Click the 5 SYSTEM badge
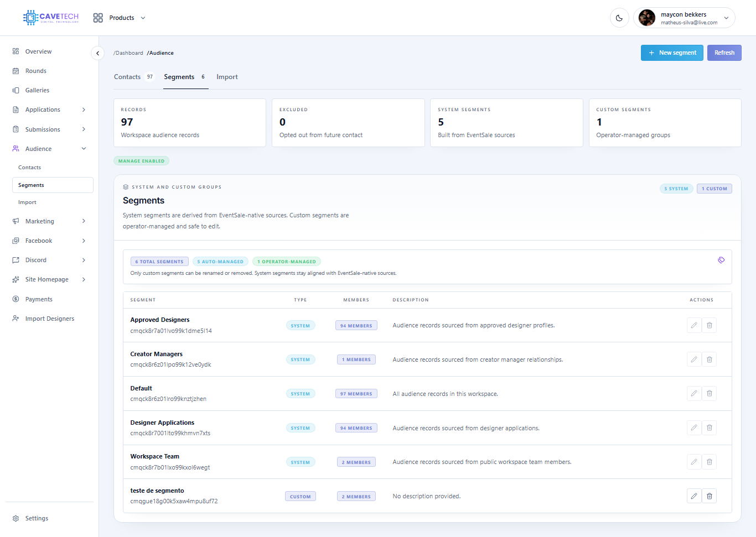Viewport: 756px width, 537px height. (676, 189)
